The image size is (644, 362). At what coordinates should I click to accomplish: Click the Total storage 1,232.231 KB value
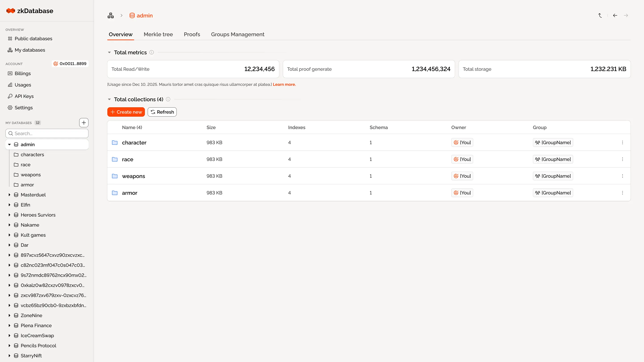pos(608,69)
